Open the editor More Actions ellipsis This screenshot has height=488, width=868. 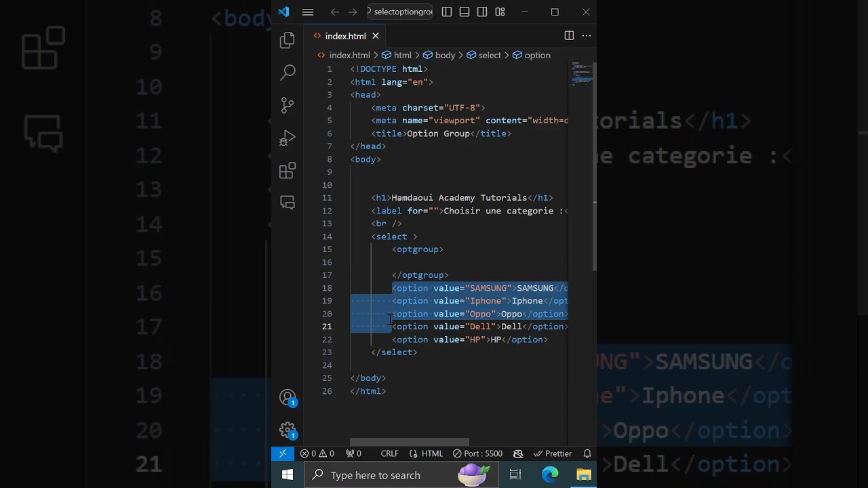coord(587,35)
